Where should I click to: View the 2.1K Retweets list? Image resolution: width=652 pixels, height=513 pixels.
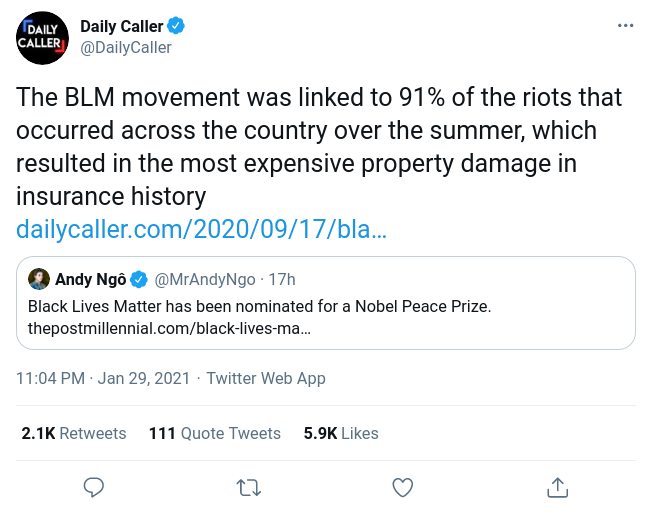coord(74,433)
